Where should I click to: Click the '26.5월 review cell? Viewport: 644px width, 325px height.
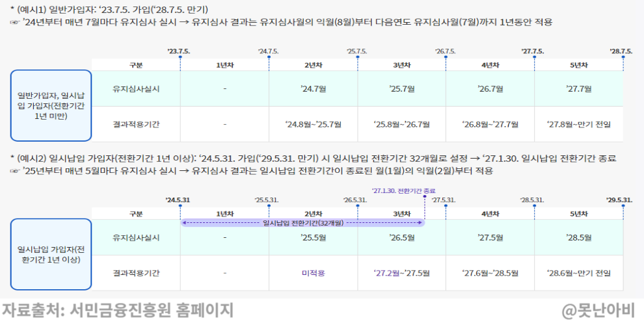tap(401, 238)
